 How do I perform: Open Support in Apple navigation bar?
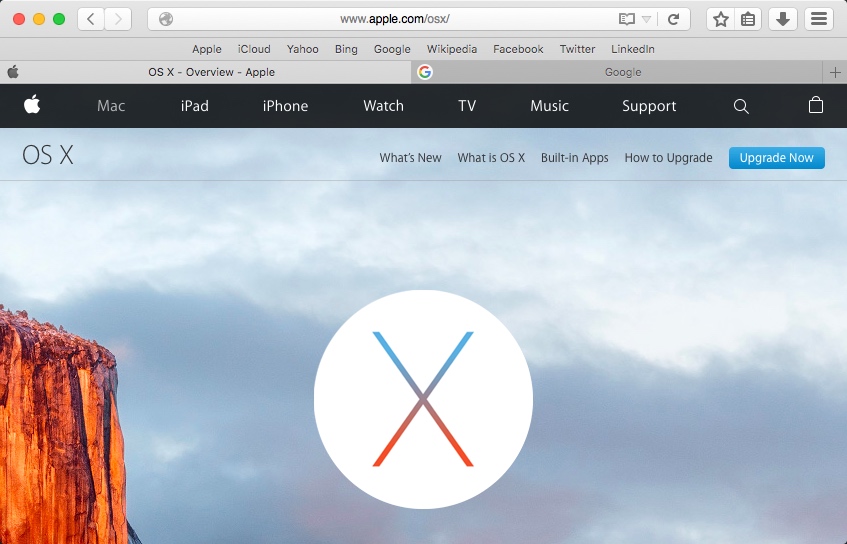649,106
